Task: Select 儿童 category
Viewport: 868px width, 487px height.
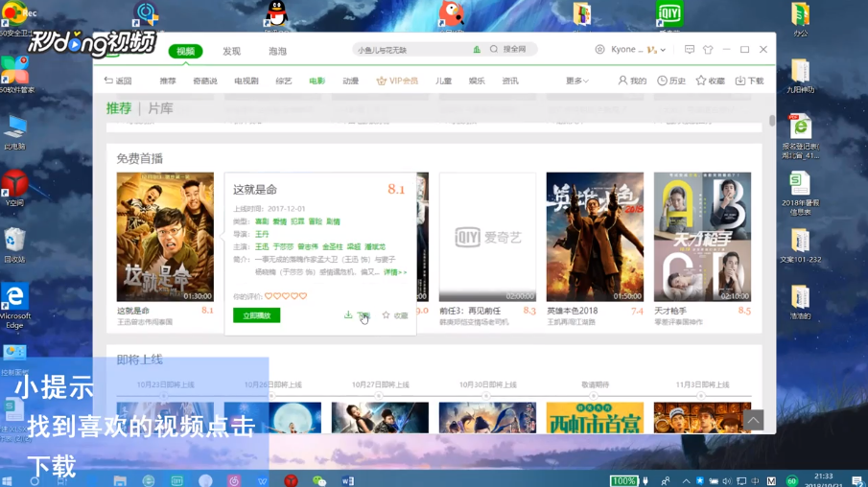Action: point(443,81)
